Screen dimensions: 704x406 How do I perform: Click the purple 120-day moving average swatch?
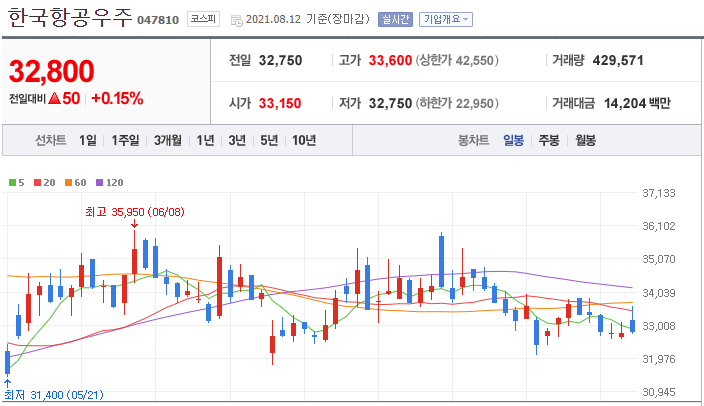[100, 182]
